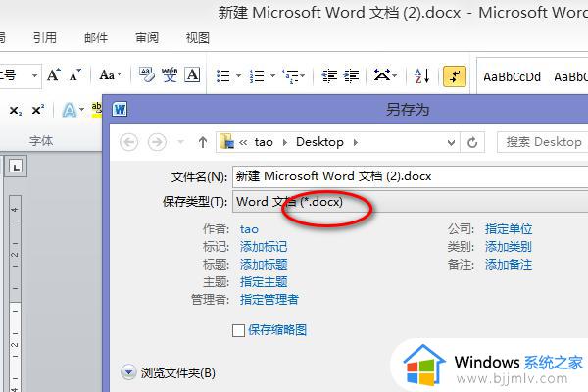Open the font size dropdown arrow

click(34, 75)
